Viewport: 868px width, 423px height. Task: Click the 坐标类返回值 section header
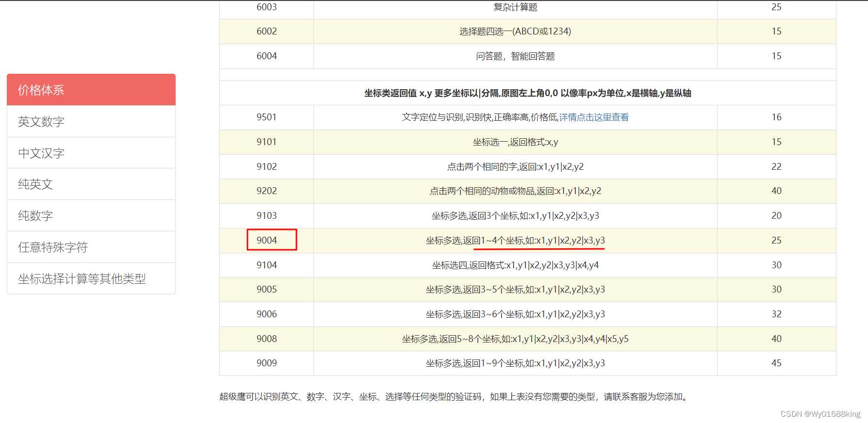point(528,93)
